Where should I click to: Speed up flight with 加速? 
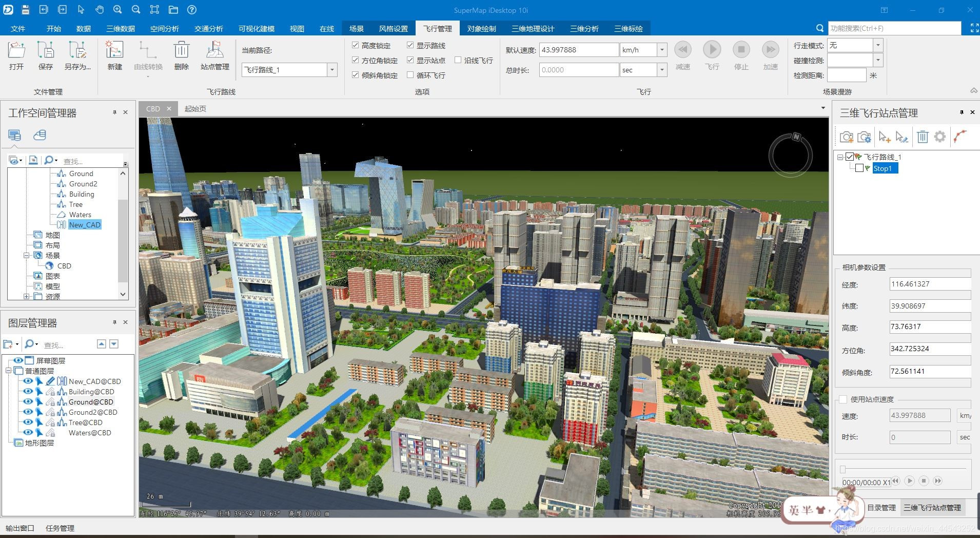770,56
